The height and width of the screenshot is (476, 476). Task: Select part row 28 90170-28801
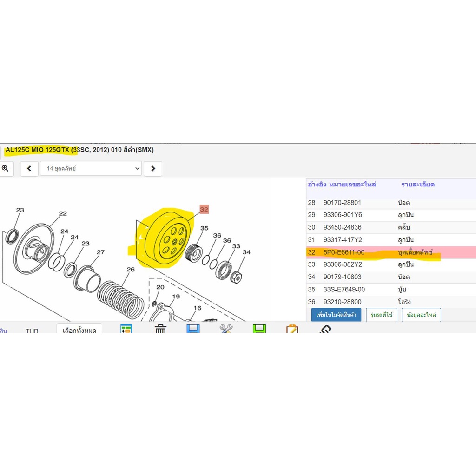tap(391, 203)
